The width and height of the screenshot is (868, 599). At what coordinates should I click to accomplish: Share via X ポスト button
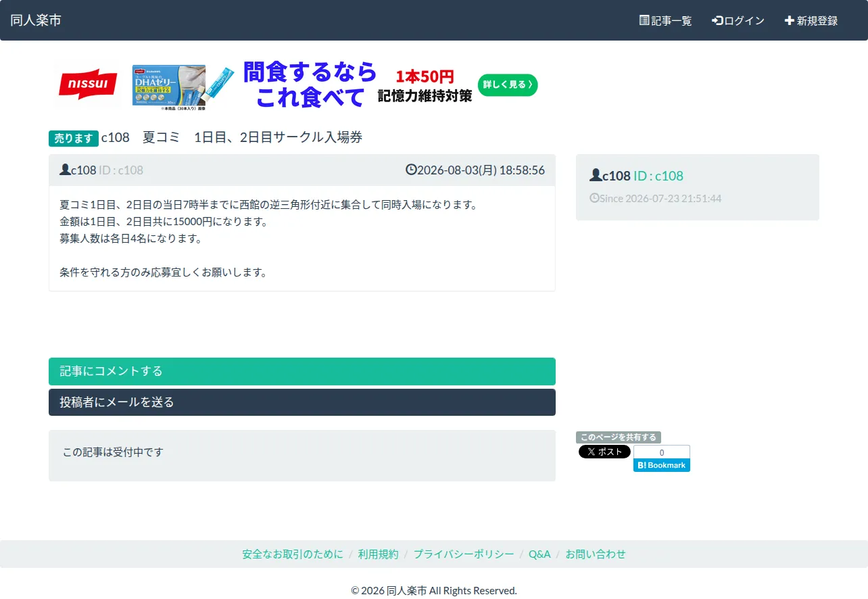pyautogui.click(x=604, y=452)
